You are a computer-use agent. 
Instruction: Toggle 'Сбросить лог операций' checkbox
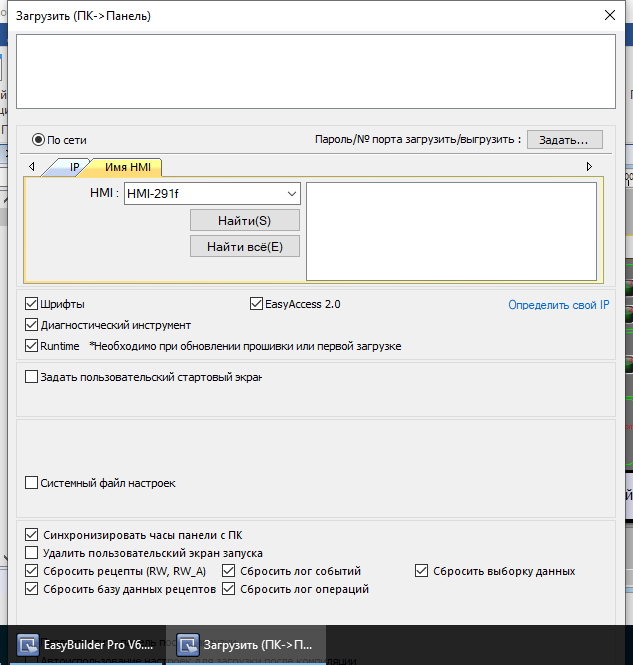coord(229,589)
